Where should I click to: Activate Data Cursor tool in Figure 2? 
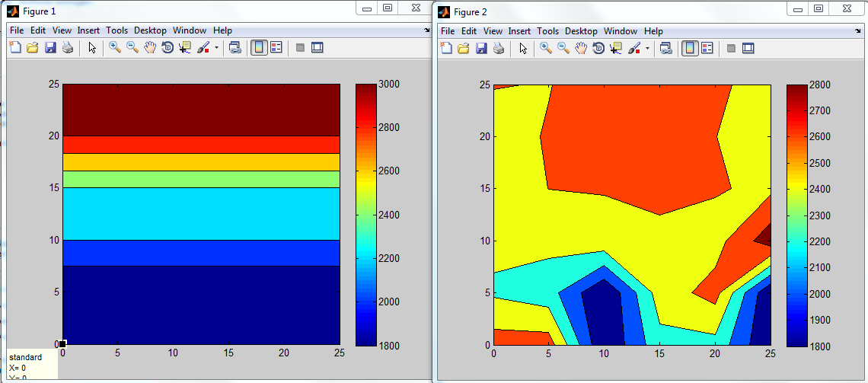[615, 48]
